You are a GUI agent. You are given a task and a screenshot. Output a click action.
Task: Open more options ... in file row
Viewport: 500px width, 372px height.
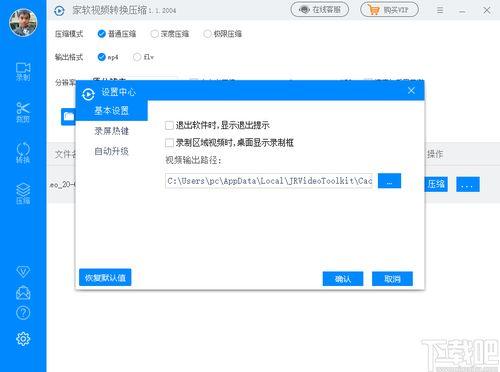tap(468, 184)
